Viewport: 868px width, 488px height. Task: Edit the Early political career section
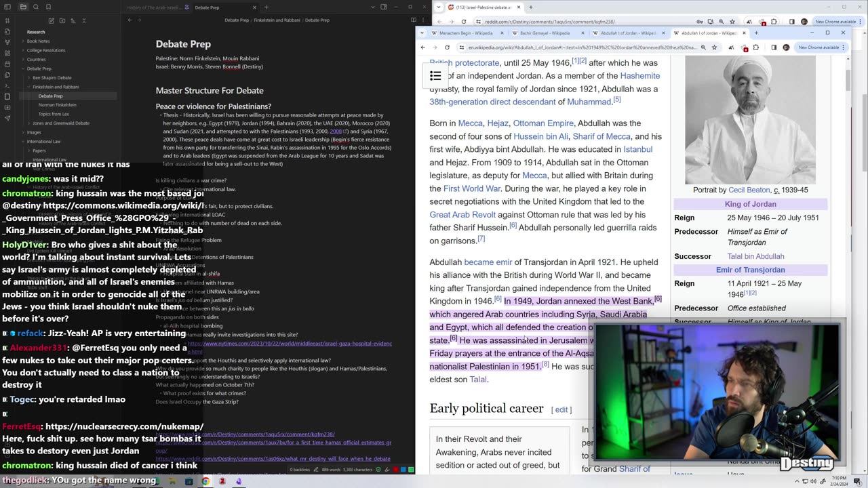click(x=561, y=410)
